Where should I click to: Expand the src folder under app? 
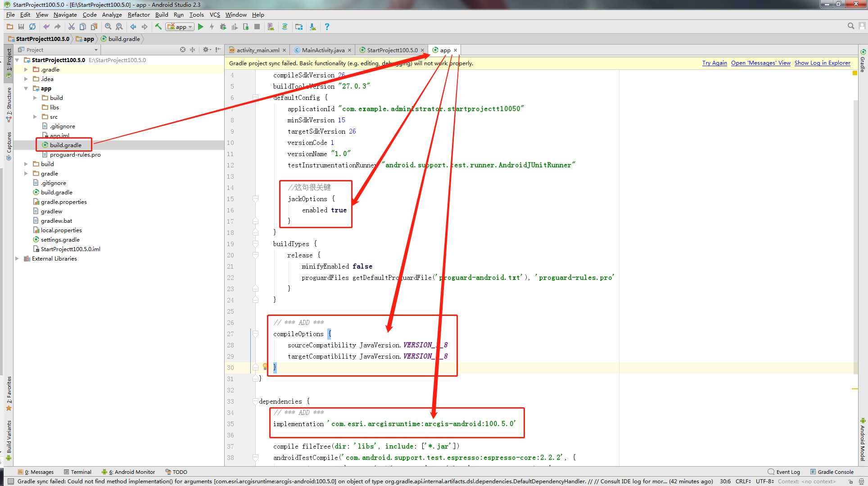[x=35, y=117]
